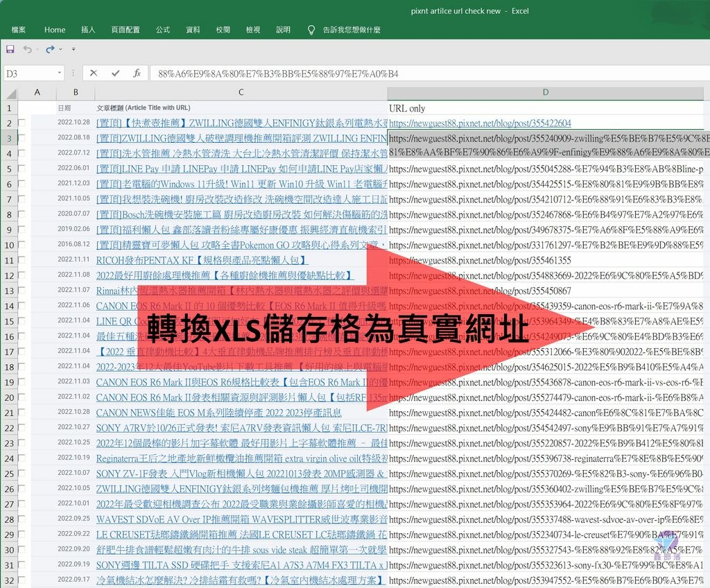Click the Save icon in quick access toolbar
This screenshot has width=710, height=588.
[10, 49]
